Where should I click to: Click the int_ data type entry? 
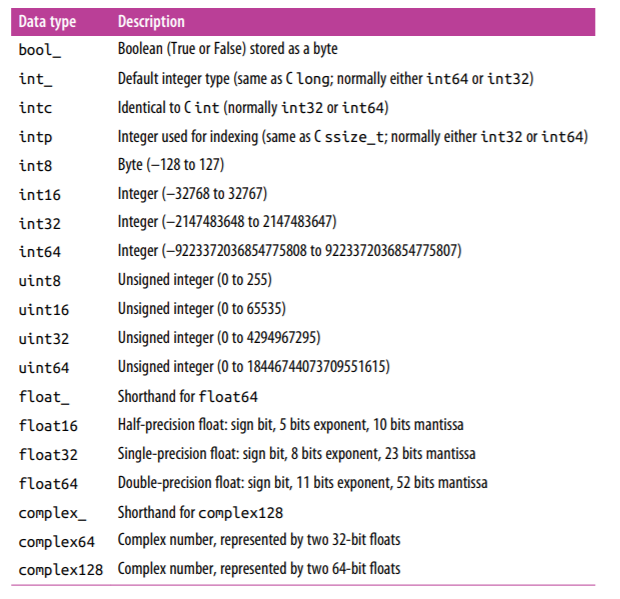[36, 78]
